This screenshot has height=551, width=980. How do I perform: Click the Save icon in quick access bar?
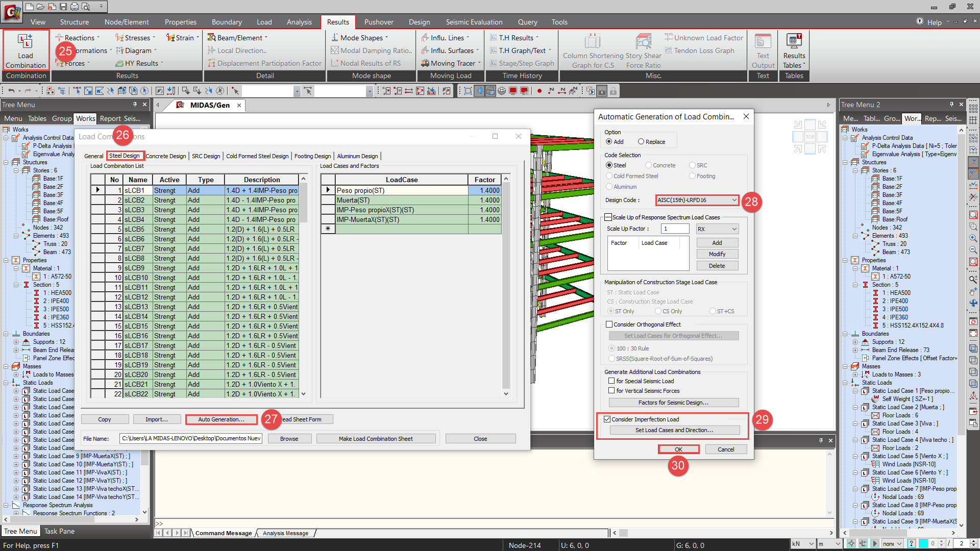click(x=63, y=7)
